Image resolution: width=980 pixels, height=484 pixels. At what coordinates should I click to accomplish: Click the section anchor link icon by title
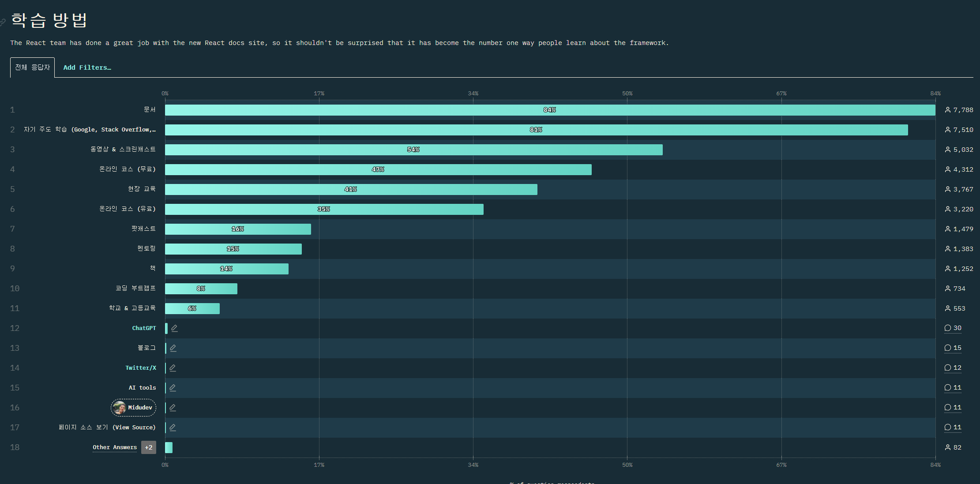coord(3,22)
